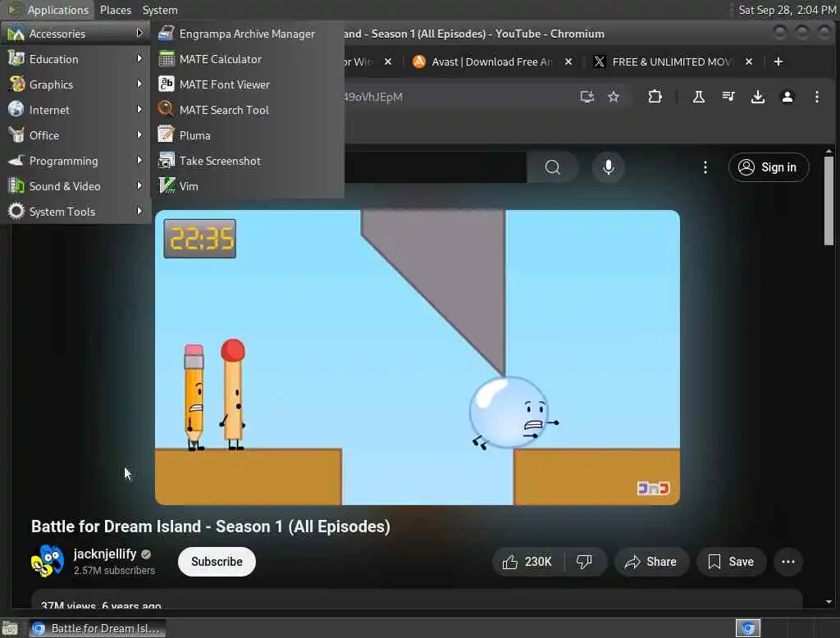Click the Education category icon
This screenshot has width=840, height=638.
click(16, 58)
